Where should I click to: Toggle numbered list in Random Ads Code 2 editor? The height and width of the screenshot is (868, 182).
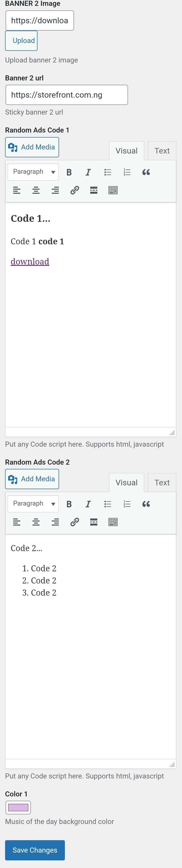point(127,504)
